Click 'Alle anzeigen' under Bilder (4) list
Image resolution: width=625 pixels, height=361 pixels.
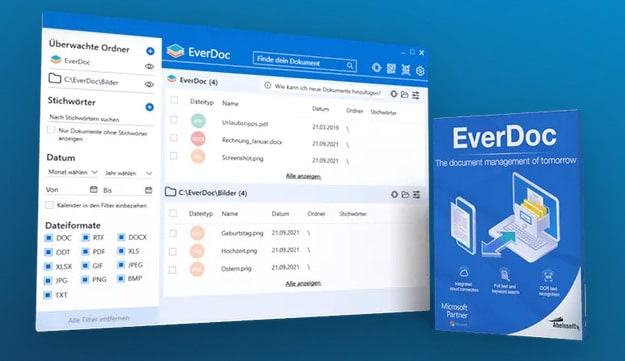pos(303,283)
